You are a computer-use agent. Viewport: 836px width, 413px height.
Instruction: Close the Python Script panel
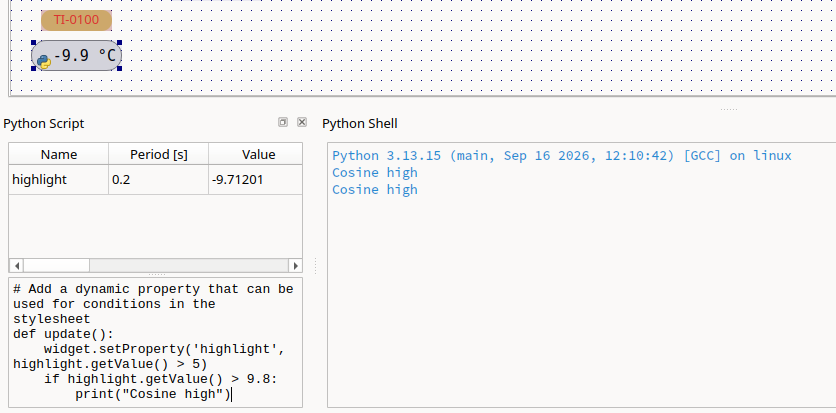[x=302, y=122]
